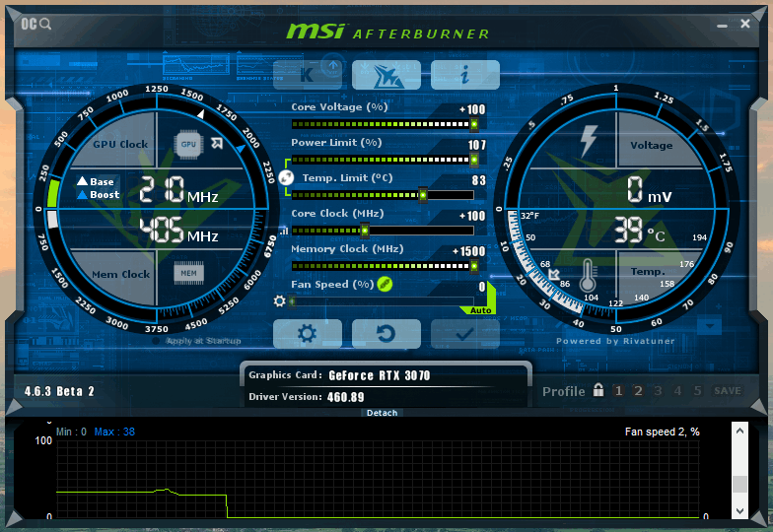Minimize the Afterburner window
The height and width of the screenshot is (532, 773).
tap(722, 25)
